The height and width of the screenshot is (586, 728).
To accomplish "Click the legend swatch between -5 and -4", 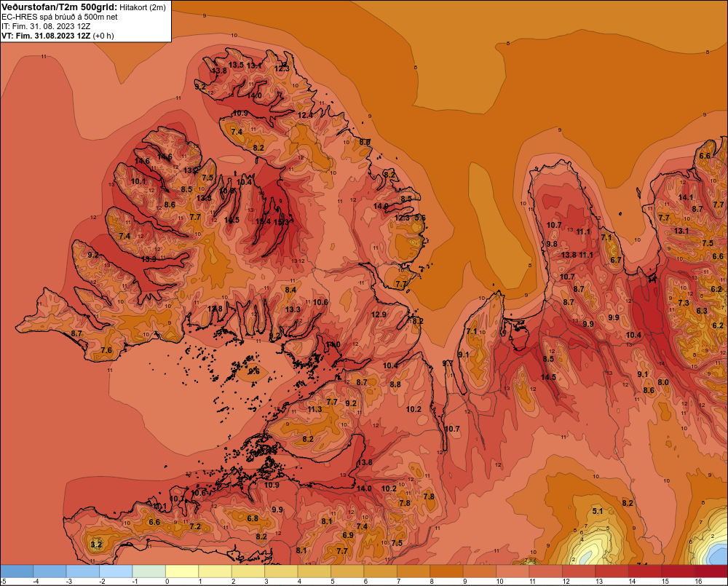I will click(x=17, y=571).
